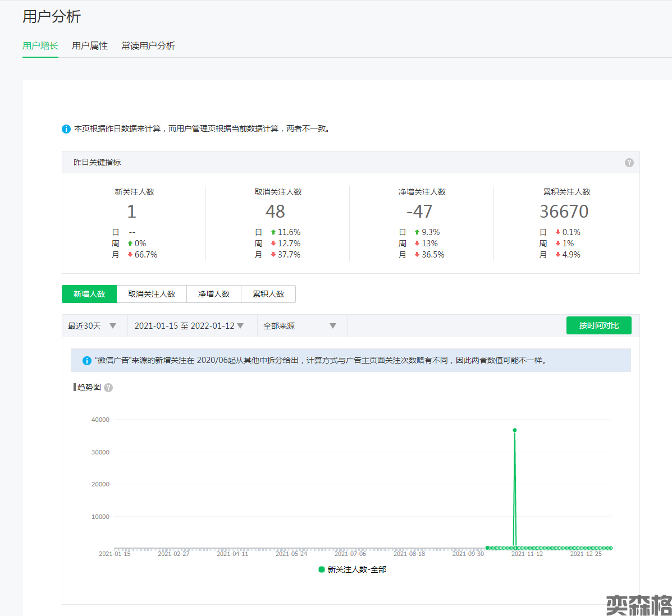The width and height of the screenshot is (672, 616).
Task: Click help icon in 昨日关键指标 header
Action: [629, 163]
